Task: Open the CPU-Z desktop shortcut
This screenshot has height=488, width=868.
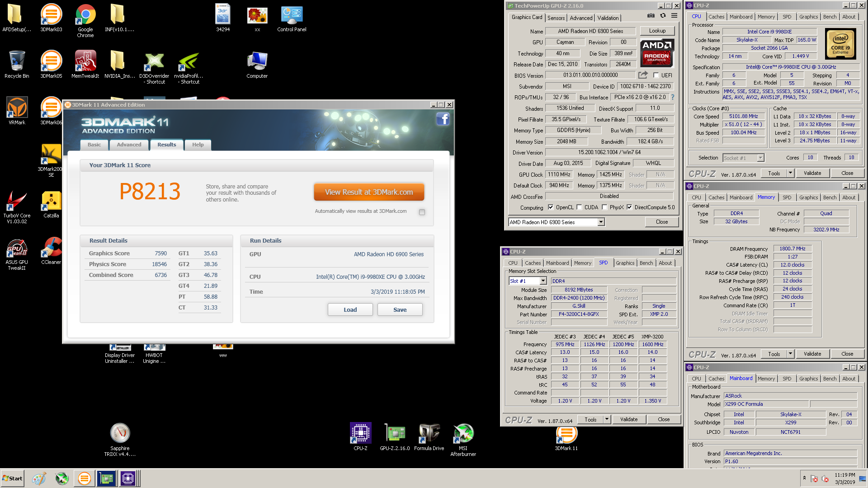Action: [360, 436]
